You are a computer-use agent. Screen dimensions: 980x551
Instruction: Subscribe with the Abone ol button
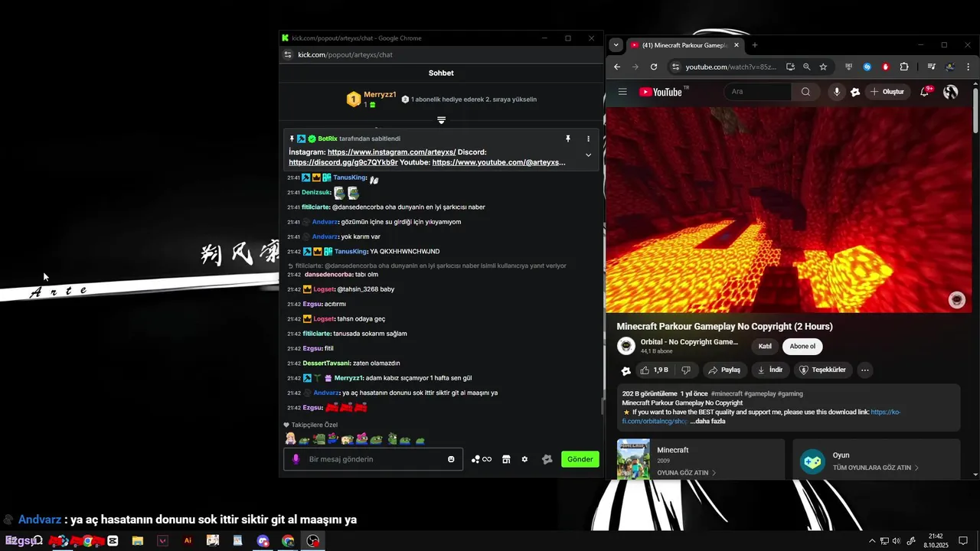802,346
